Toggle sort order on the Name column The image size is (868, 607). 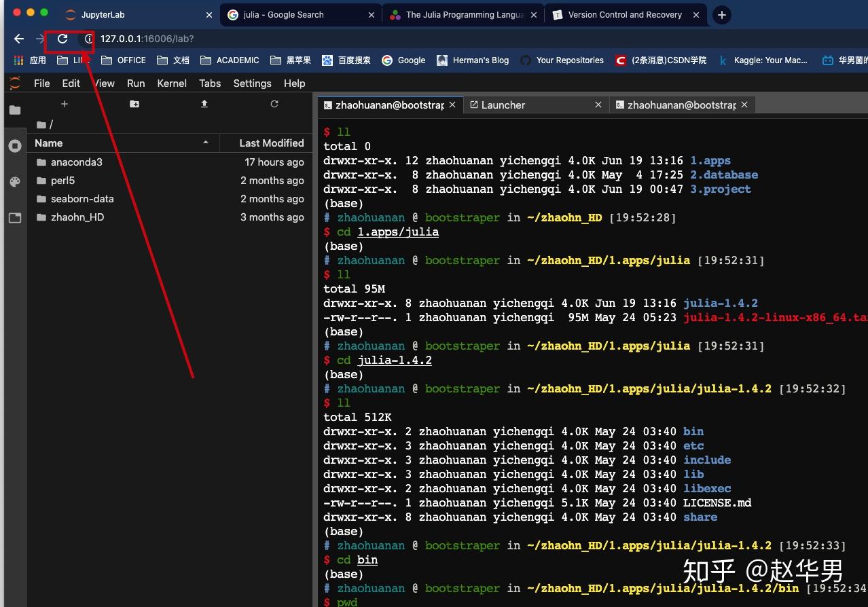pyautogui.click(x=48, y=143)
